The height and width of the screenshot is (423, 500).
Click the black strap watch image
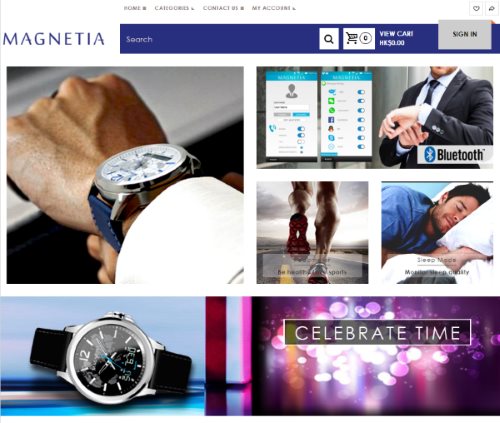point(110,358)
